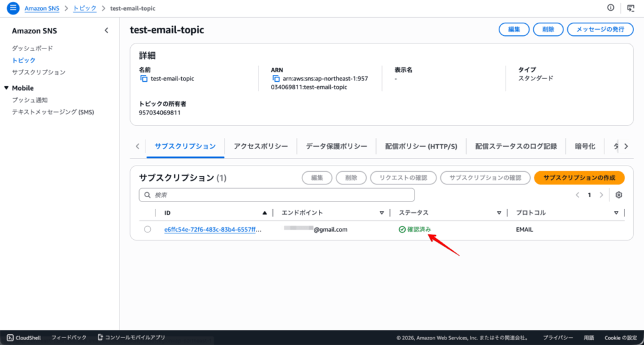Switch to 配信ステータスのログ記録 tab
The width and height of the screenshot is (644, 345).
516,147
